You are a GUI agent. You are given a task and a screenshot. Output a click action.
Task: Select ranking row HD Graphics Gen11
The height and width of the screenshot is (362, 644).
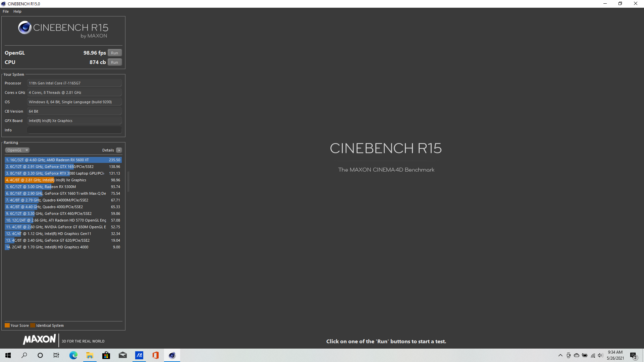coord(63,234)
